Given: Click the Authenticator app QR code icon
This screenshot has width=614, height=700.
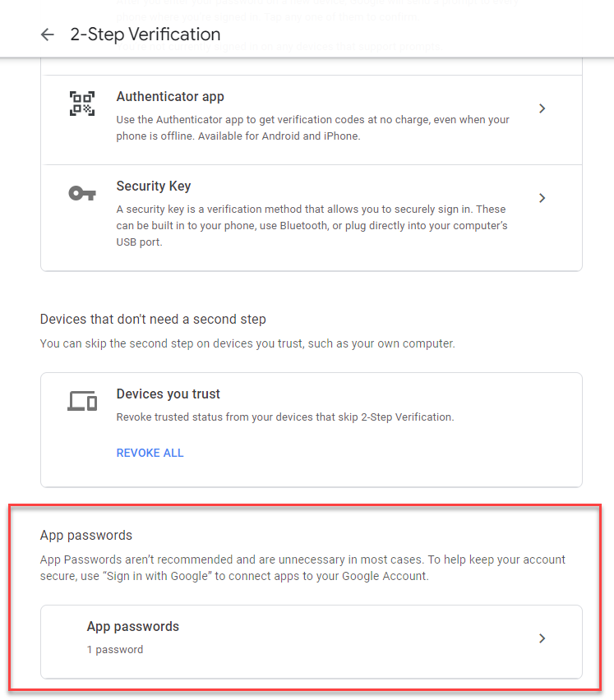Looking at the screenshot, I should click(x=81, y=104).
